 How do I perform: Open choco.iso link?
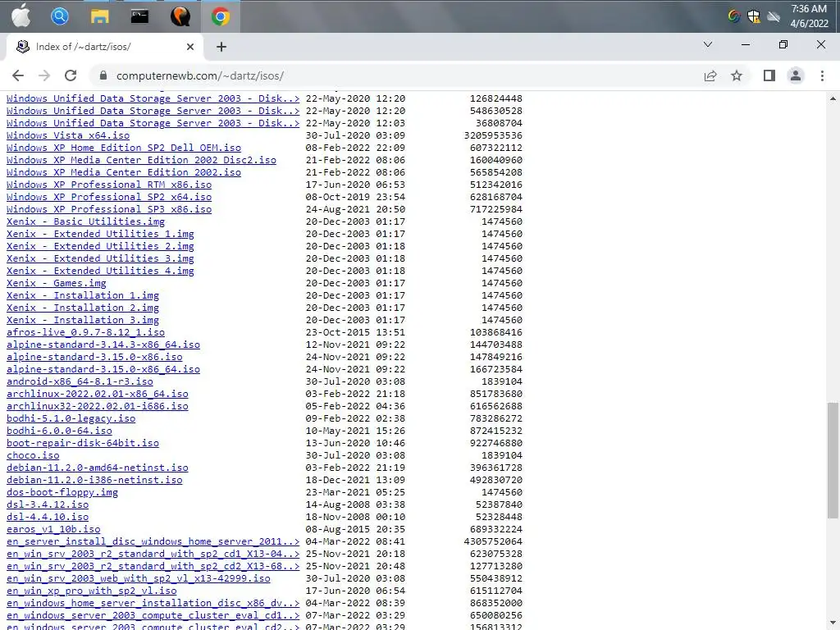coord(33,456)
